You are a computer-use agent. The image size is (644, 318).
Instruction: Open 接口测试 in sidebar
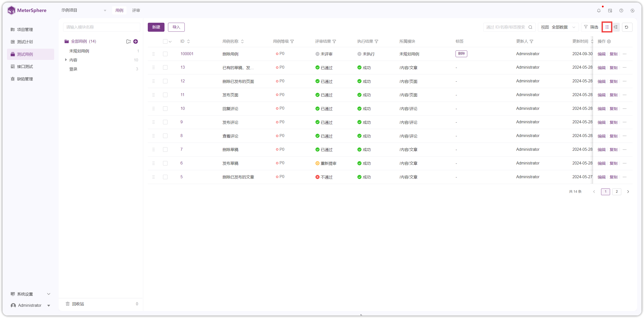(x=30, y=66)
